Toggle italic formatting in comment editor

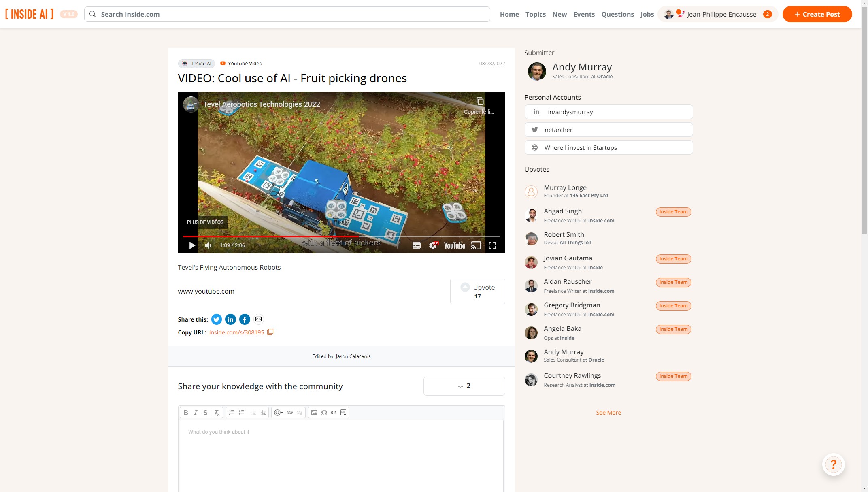tap(196, 413)
